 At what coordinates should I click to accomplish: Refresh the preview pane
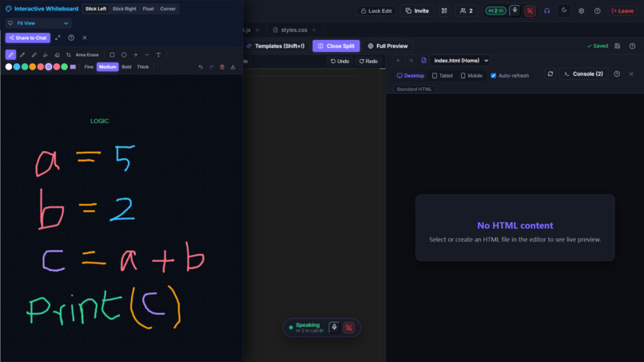(551, 74)
